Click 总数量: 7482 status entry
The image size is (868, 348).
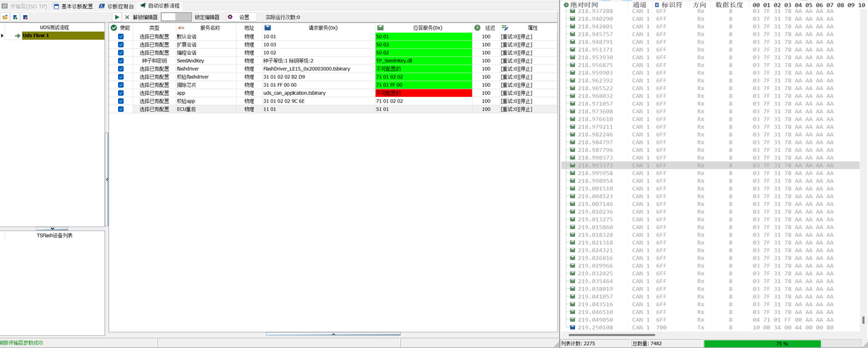click(x=648, y=344)
